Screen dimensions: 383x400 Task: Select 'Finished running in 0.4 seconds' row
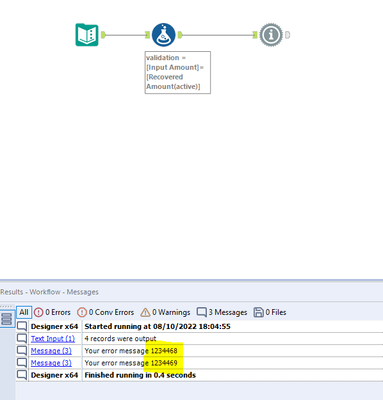[199, 375]
